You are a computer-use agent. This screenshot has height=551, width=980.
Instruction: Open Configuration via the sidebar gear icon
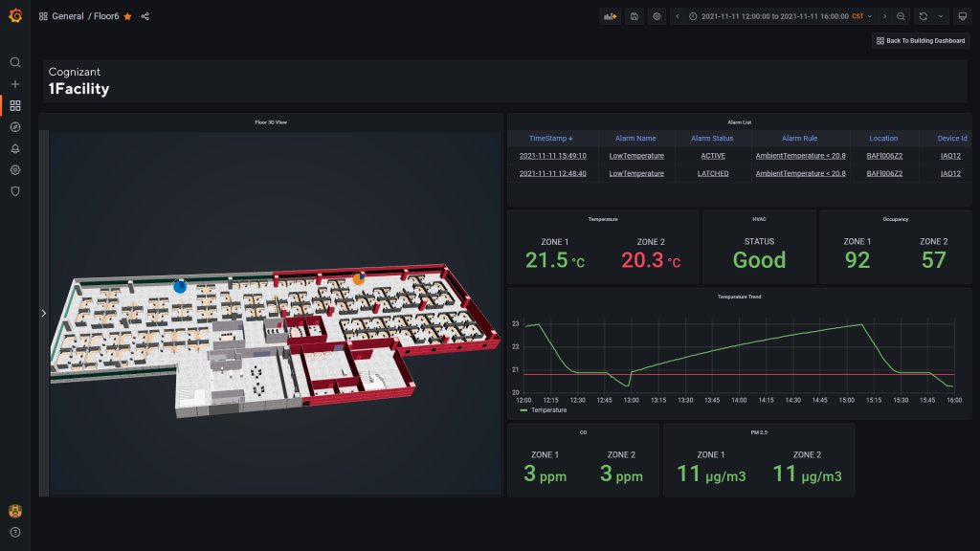coord(15,169)
